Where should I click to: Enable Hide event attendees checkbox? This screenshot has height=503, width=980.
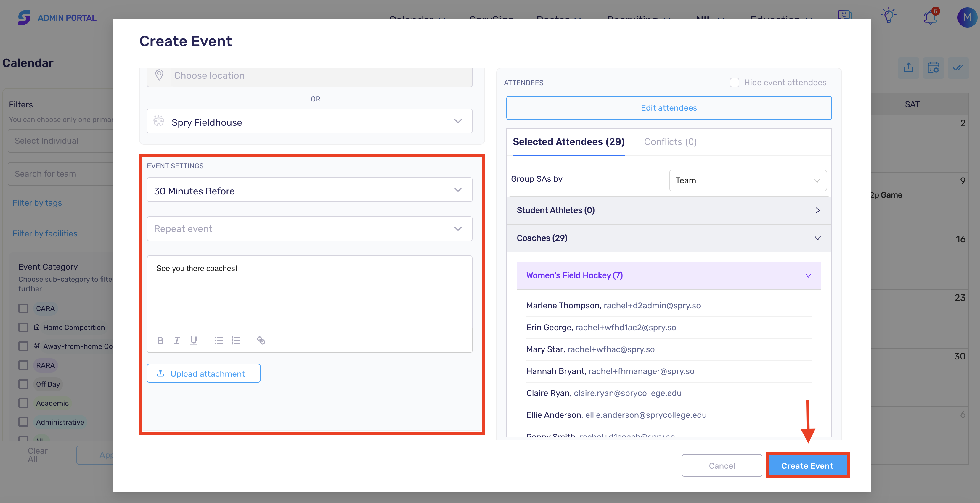(x=735, y=83)
